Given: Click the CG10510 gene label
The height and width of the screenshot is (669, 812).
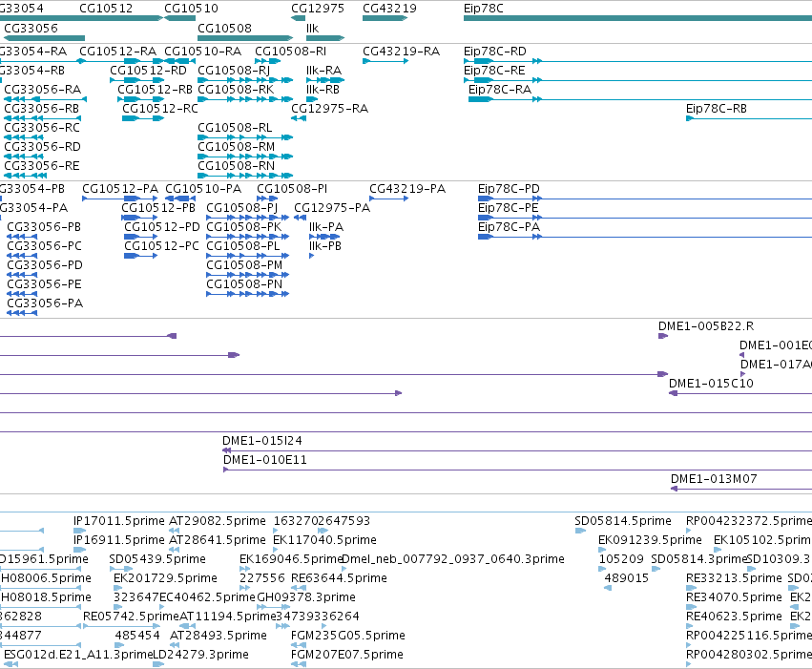Looking at the screenshot, I should pyautogui.click(x=191, y=9).
